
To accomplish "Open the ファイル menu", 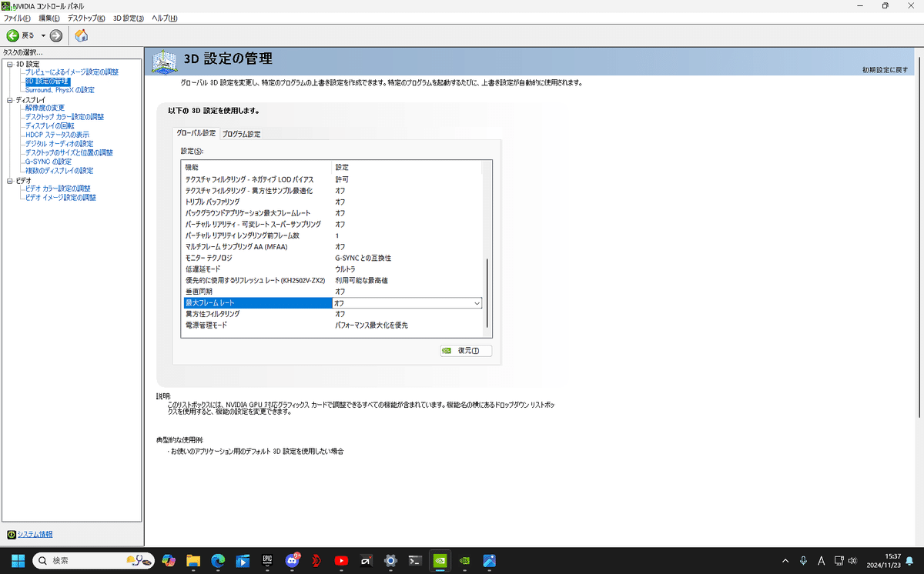I will 18,18.
